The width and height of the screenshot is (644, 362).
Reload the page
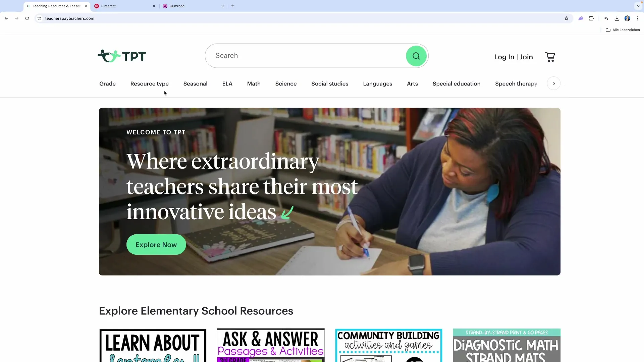[27, 18]
